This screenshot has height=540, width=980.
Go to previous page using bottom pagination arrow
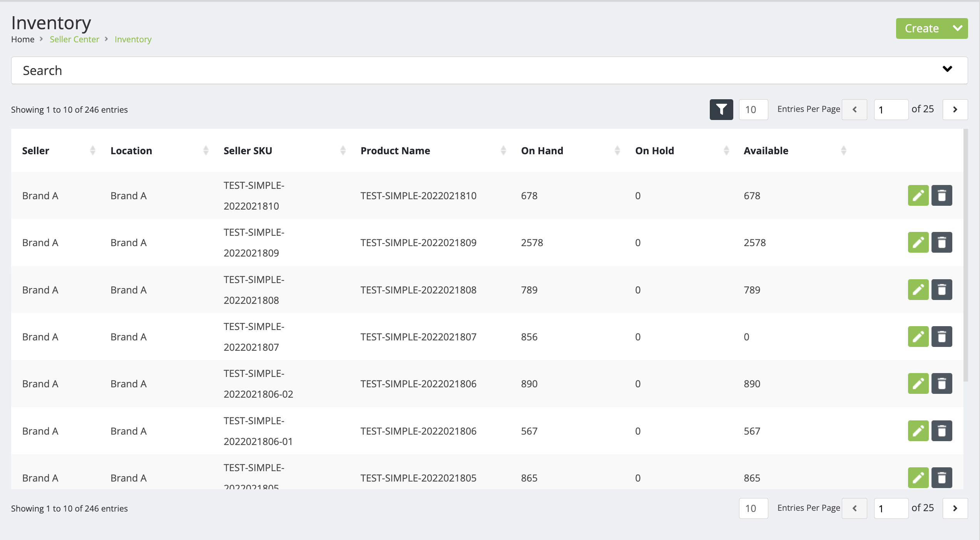[854, 508]
